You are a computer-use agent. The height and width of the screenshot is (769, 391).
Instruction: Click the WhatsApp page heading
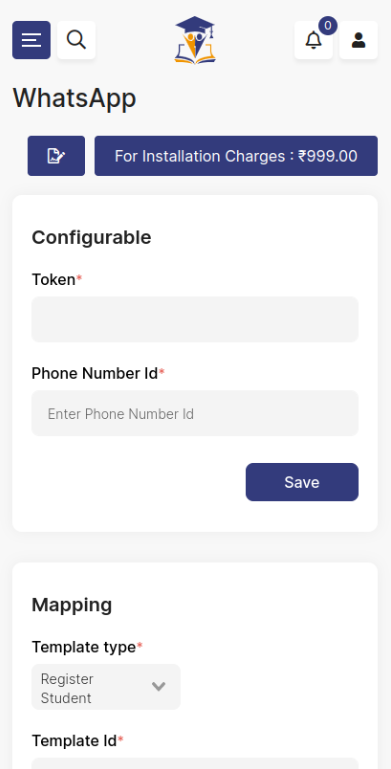(x=75, y=99)
